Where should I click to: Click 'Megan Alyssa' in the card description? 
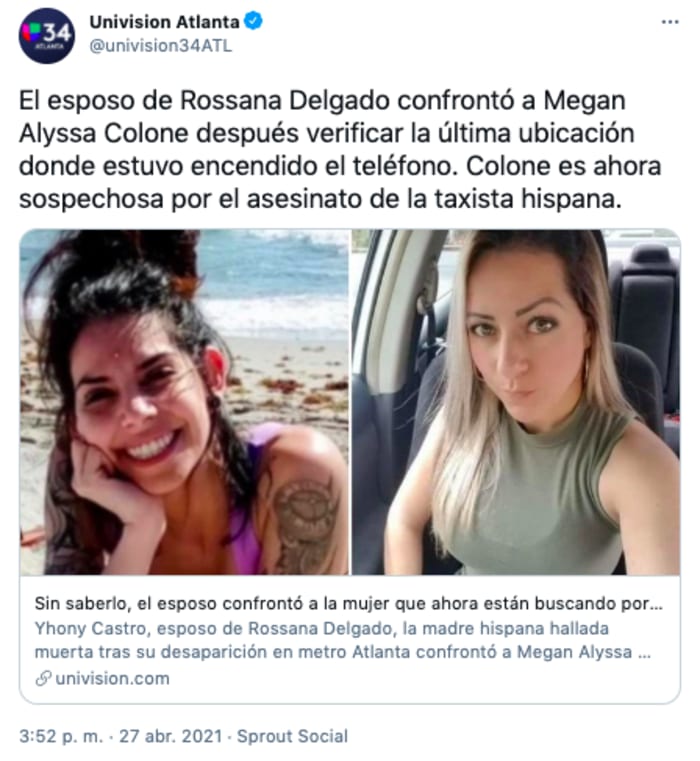[574, 651]
